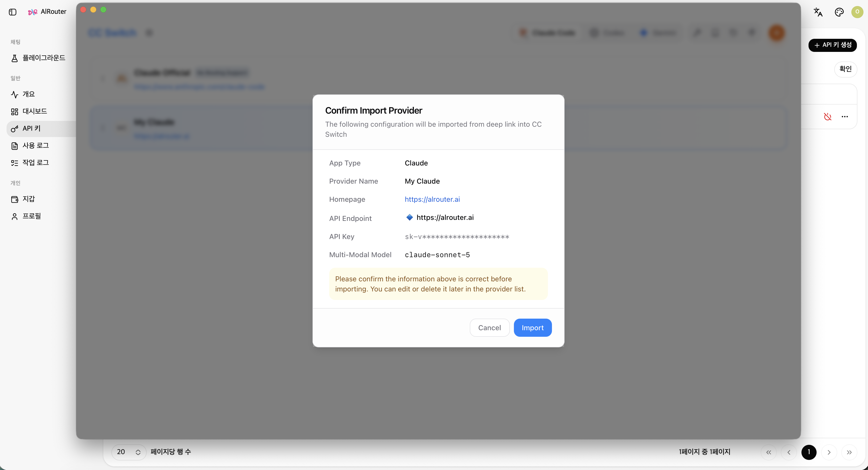Click the red disable key icon
868x470 pixels.
828,117
